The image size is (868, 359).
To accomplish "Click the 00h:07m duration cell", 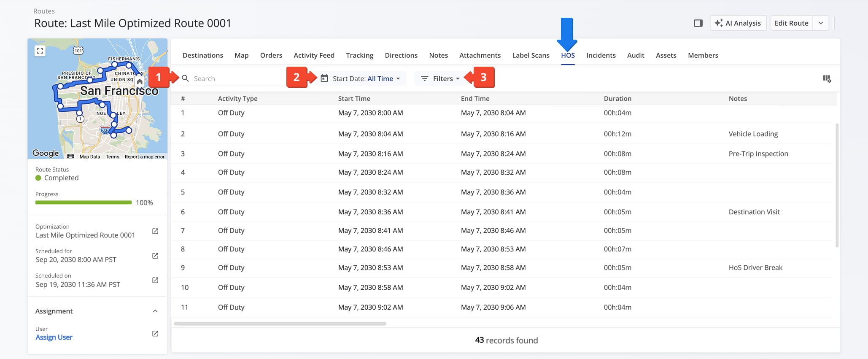I will (617, 249).
